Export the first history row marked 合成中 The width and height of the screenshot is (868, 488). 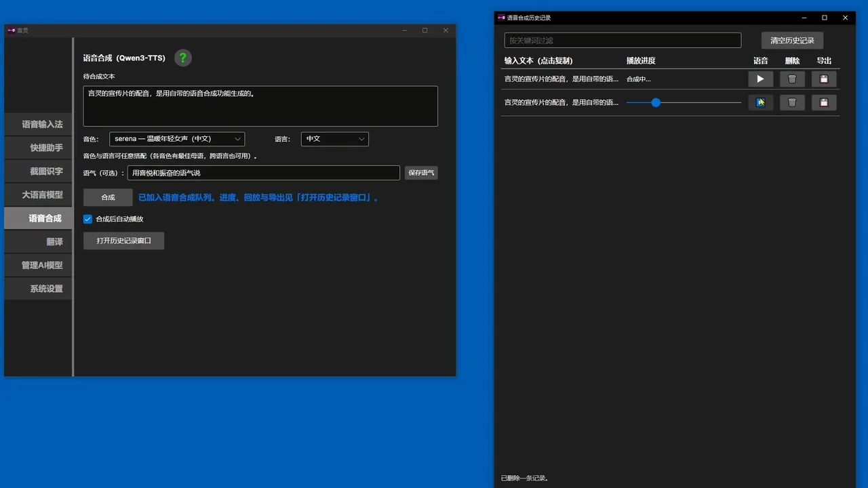tap(824, 79)
